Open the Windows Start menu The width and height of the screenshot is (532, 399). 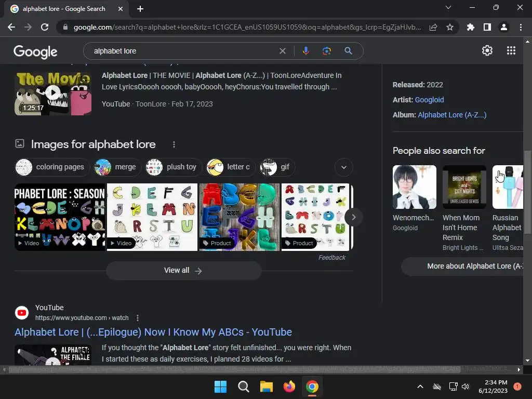(220, 387)
